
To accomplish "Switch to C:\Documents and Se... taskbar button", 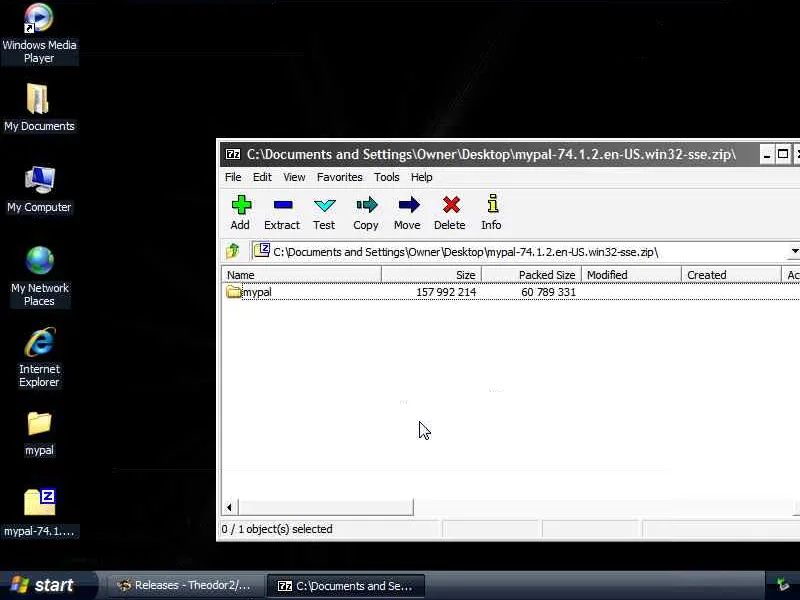I will 346,586.
